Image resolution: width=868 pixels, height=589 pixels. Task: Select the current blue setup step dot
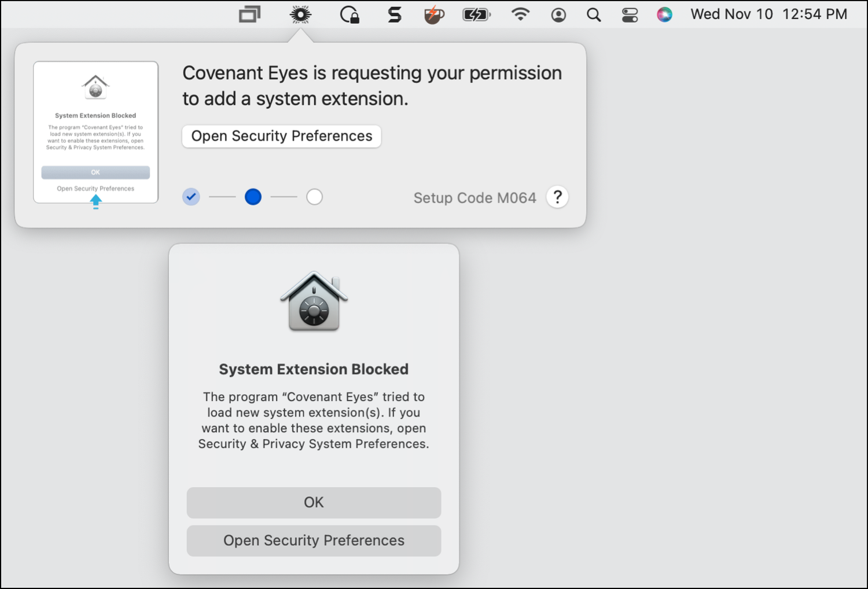click(253, 197)
